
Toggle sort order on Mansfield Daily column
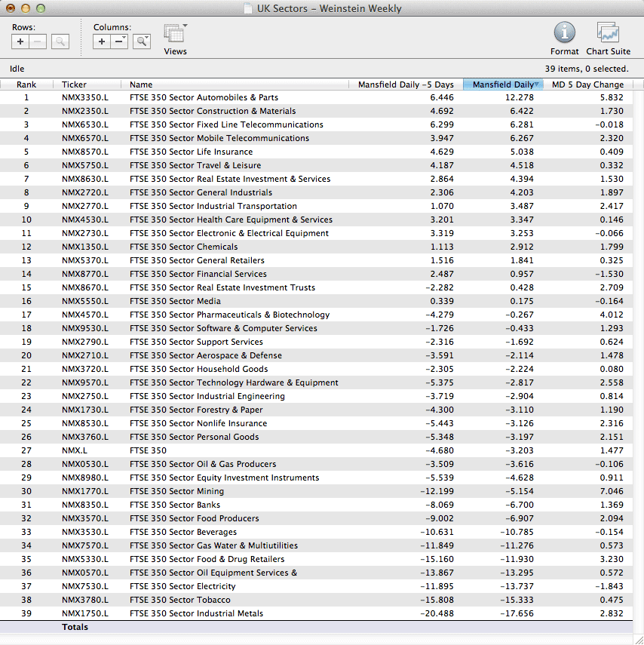coord(503,84)
